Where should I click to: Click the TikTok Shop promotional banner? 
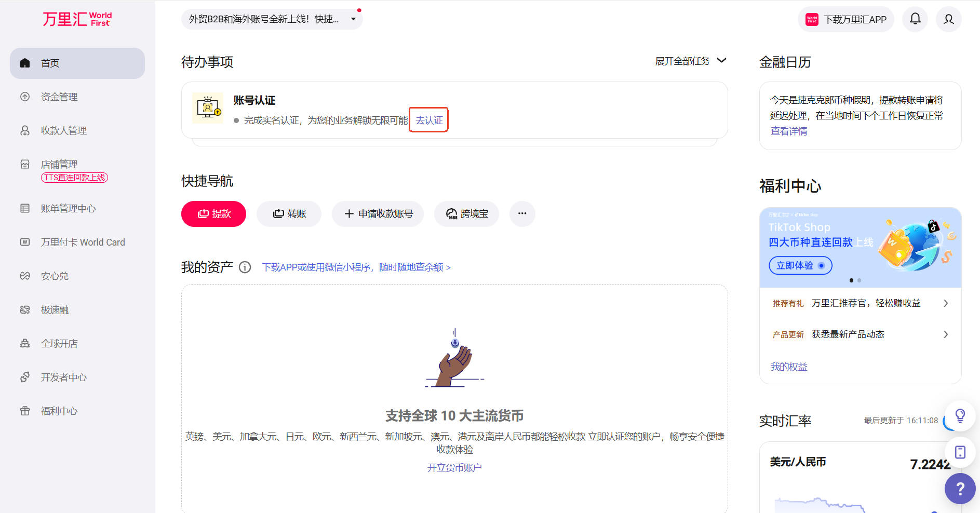pyautogui.click(x=860, y=247)
